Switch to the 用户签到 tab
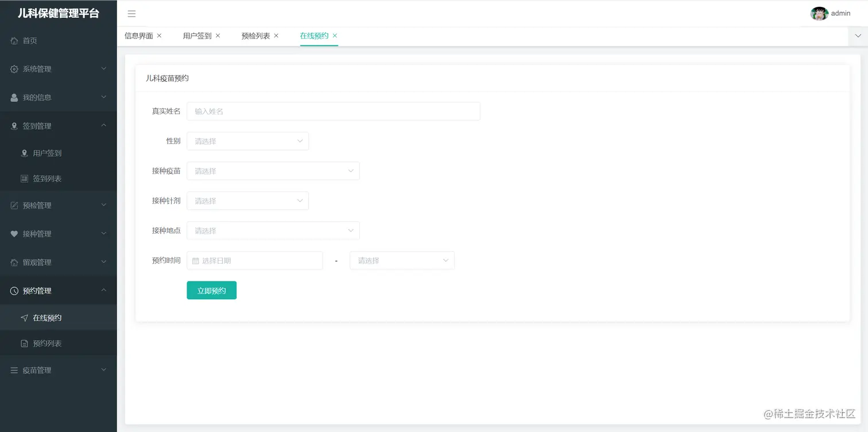 [197, 36]
